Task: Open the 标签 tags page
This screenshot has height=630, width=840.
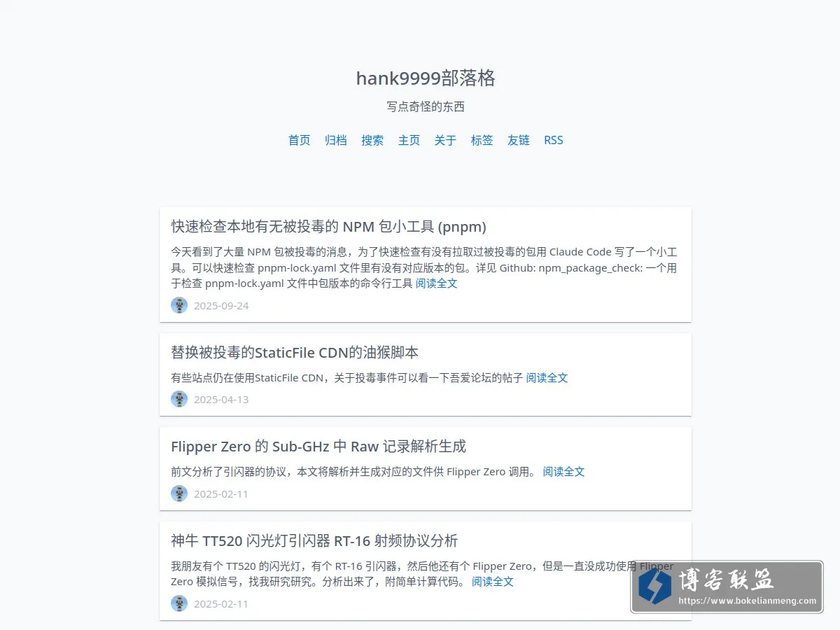Action: pos(482,140)
